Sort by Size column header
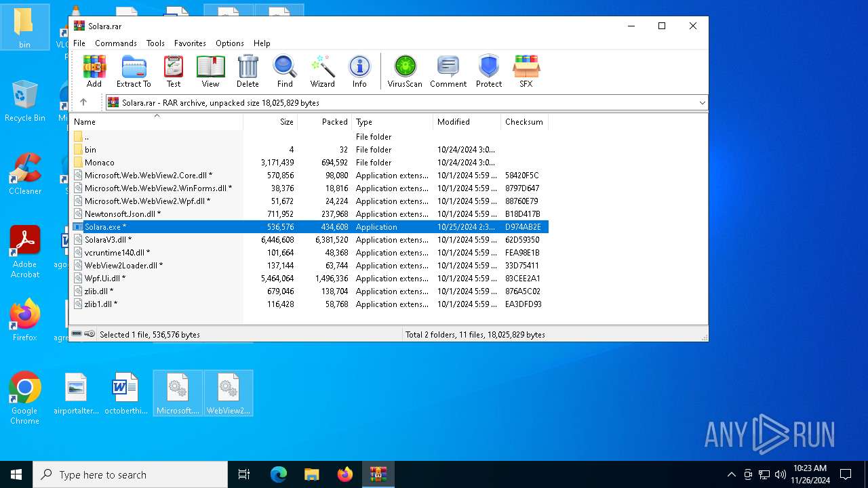Viewport: 868px width, 488px height. click(271, 122)
